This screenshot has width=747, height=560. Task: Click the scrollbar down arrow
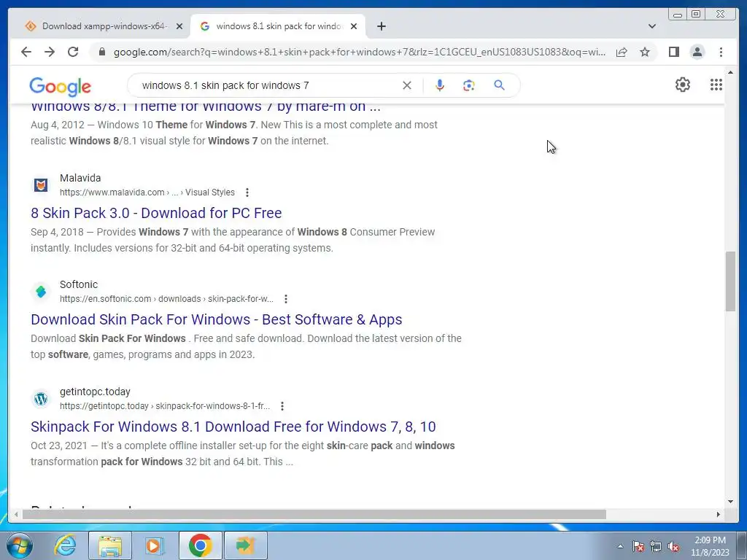[x=730, y=502]
